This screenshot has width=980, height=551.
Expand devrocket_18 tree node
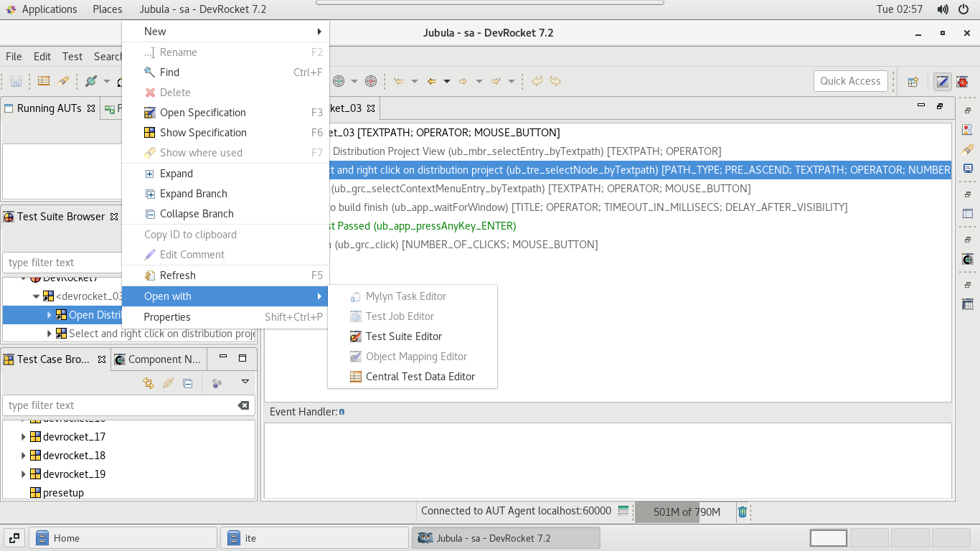pyautogui.click(x=24, y=456)
